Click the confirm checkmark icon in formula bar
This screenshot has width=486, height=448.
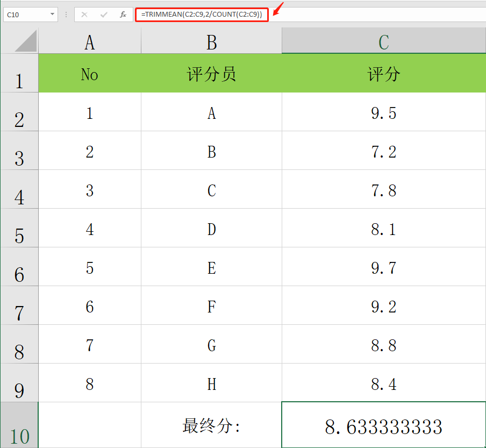tap(104, 15)
